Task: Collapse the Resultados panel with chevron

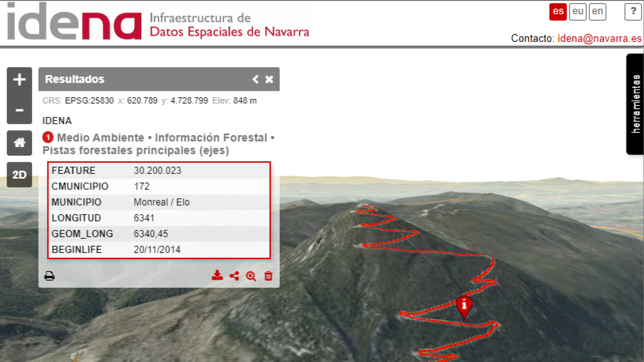Action: coord(256,79)
